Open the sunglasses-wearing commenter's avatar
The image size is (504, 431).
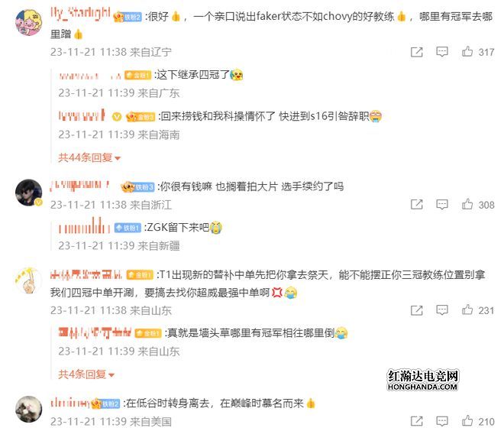28,193
